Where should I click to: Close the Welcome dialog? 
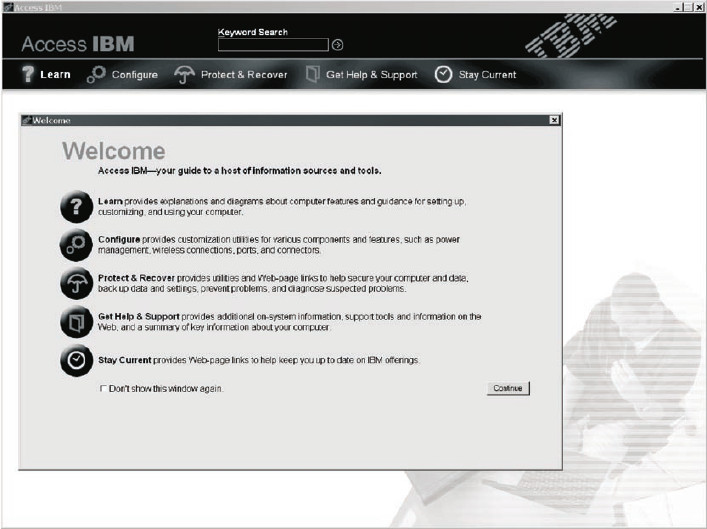click(554, 120)
